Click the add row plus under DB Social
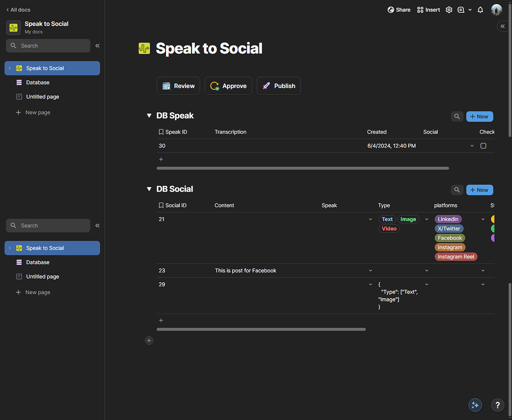Viewport: 512px width, 420px height. [161, 320]
